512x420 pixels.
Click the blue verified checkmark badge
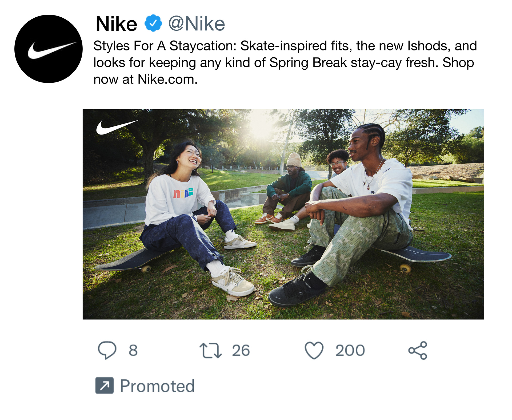coord(153,23)
